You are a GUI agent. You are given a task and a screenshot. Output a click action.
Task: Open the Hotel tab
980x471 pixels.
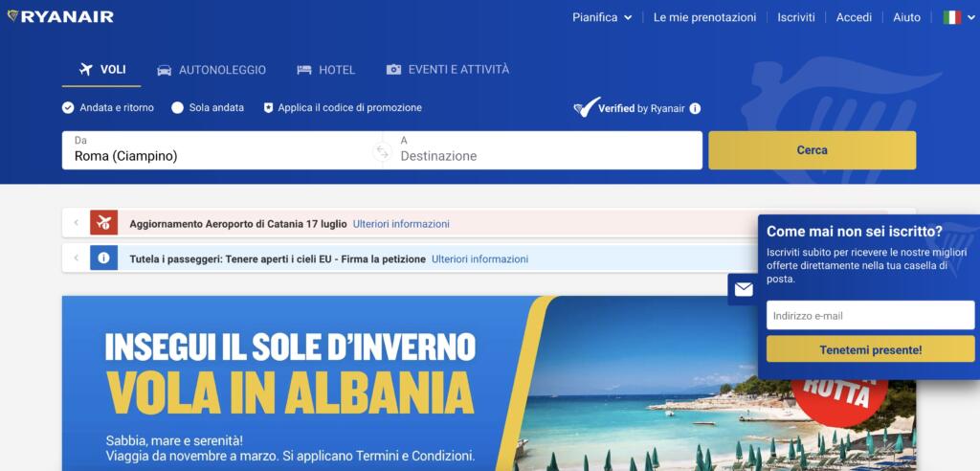pyautogui.click(x=325, y=70)
